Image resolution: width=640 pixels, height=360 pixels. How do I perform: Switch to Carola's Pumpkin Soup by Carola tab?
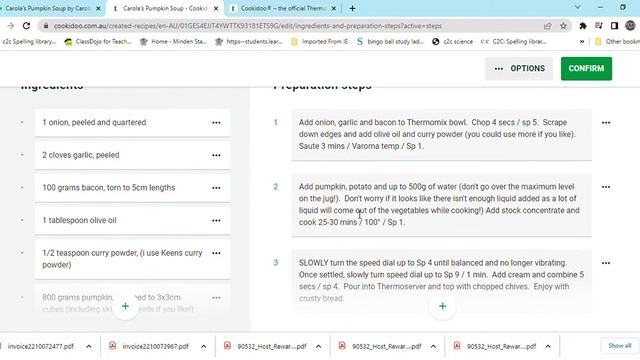tap(48, 8)
